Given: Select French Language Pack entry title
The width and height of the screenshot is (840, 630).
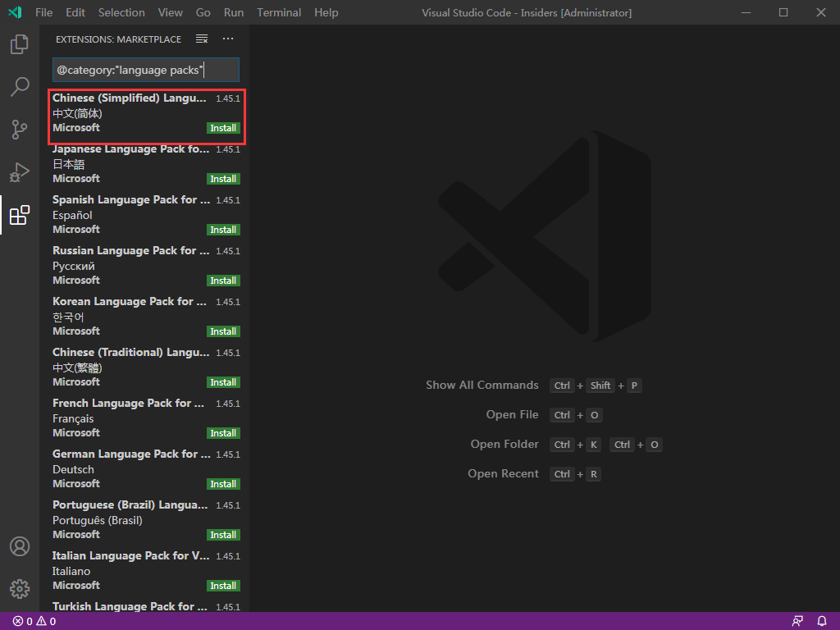Looking at the screenshot, I should (128, 404).
